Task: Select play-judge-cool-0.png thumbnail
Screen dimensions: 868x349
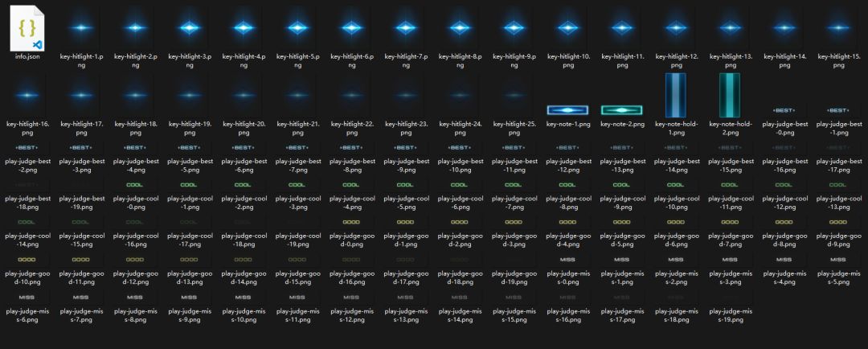Action: click(135, 185)
